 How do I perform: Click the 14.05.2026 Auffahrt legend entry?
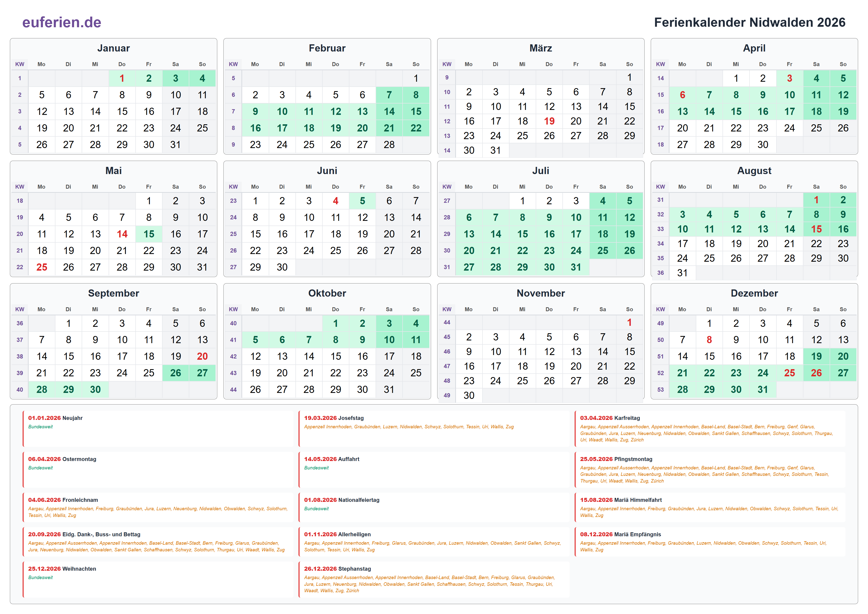click(x=434, y=470)
